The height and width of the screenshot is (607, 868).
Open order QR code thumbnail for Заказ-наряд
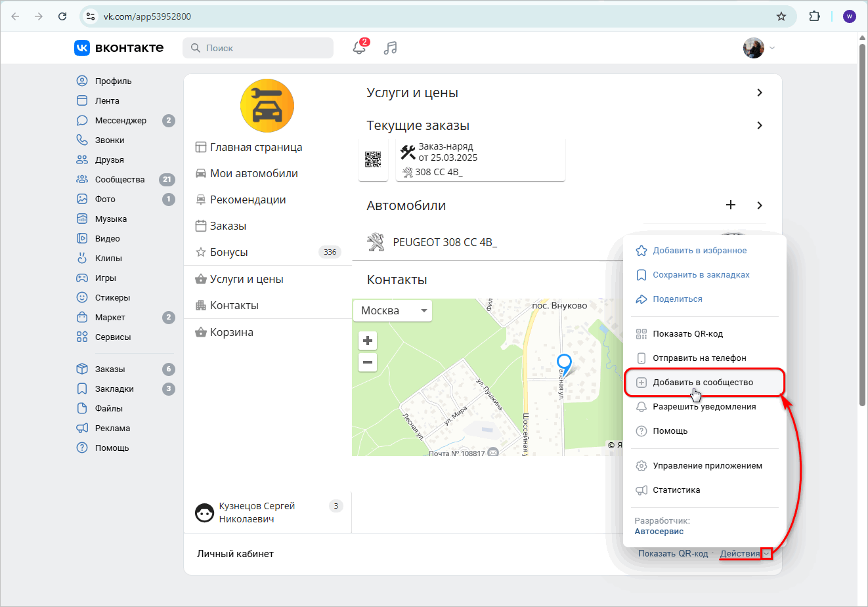point(373,158)
